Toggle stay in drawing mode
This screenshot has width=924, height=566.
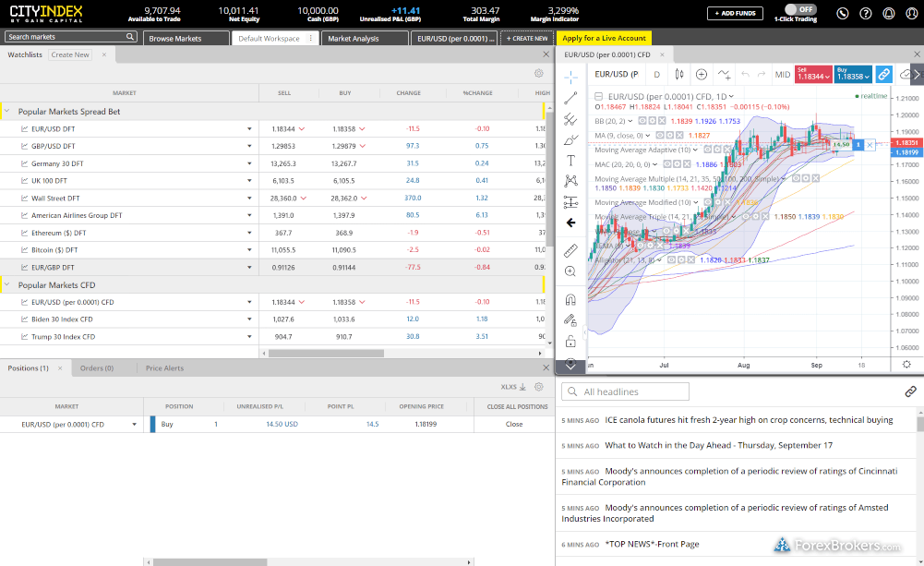tap(570, 320)
